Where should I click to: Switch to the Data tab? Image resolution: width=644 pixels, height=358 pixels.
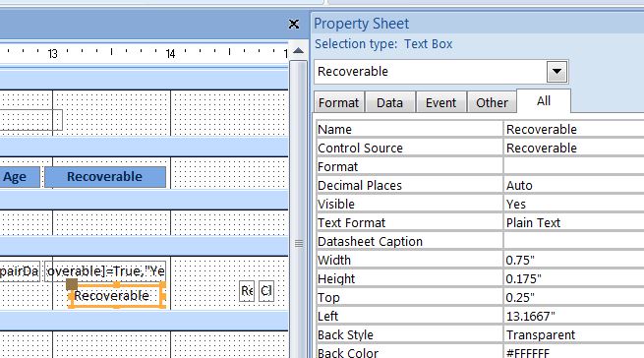point(389,102)
